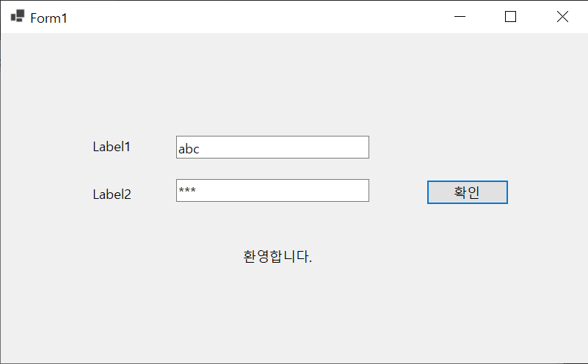
Task: Click the Label1 text
Action: (112, 147)
